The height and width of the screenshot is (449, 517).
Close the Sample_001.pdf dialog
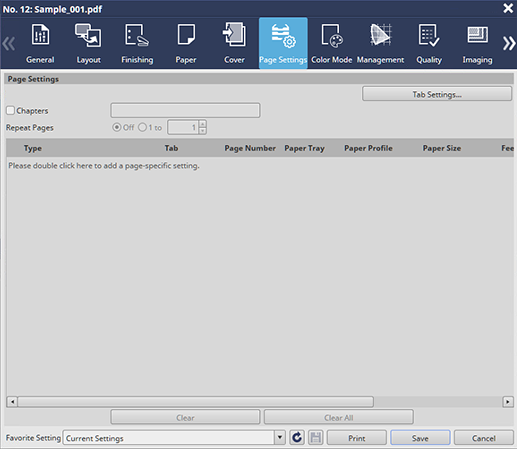tap(508, 8)
